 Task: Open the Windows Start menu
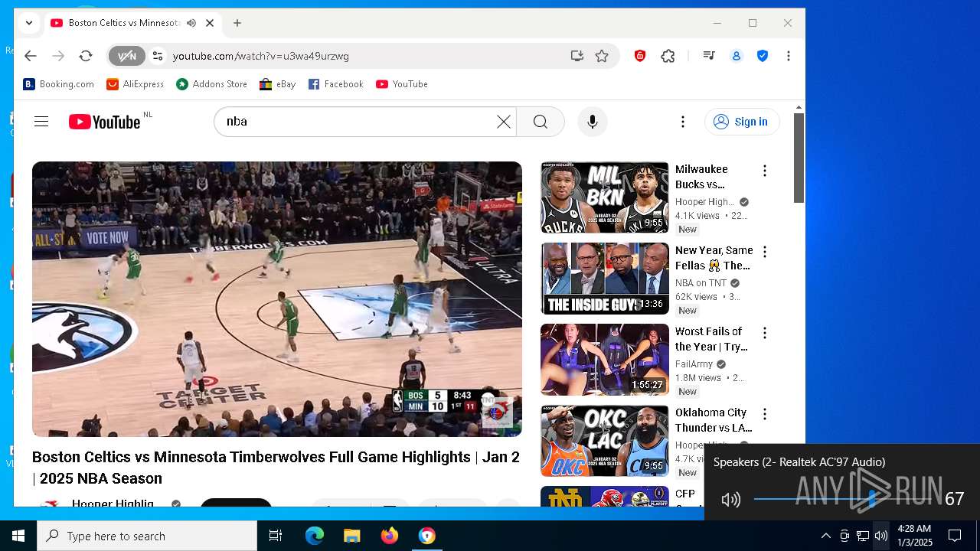(x=18, y=536)
